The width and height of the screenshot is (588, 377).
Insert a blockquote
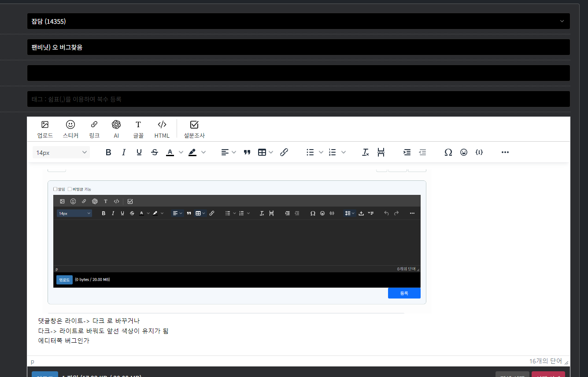click(247, 152)
